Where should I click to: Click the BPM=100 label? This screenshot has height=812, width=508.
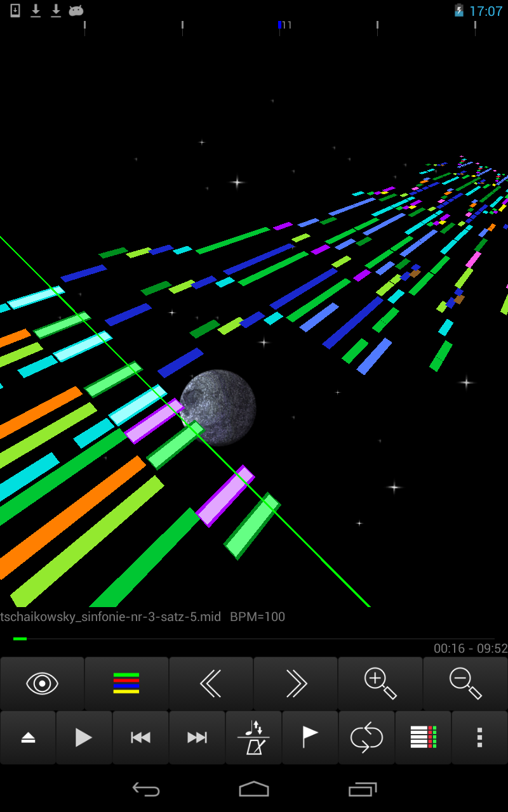tap(257, 617)
